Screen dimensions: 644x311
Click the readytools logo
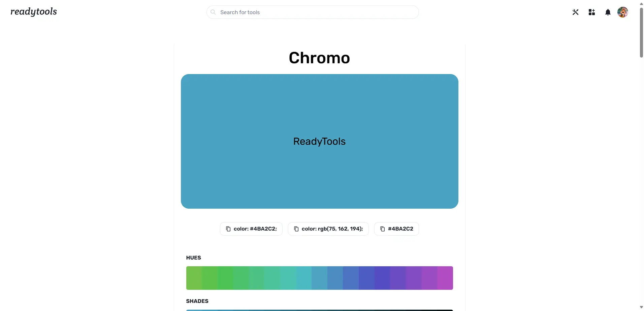click(x=34, y=12)
